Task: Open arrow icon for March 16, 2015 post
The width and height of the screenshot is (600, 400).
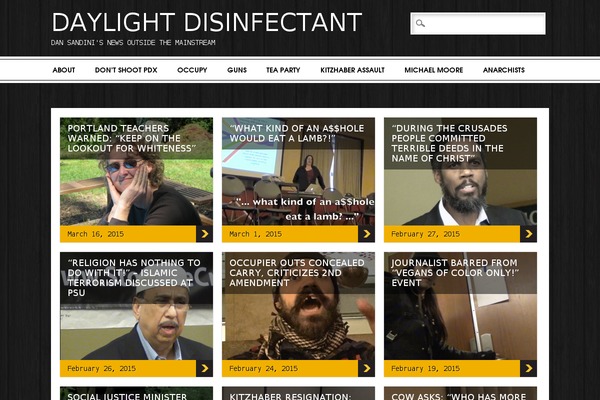Action: click(x=205, y=234)
